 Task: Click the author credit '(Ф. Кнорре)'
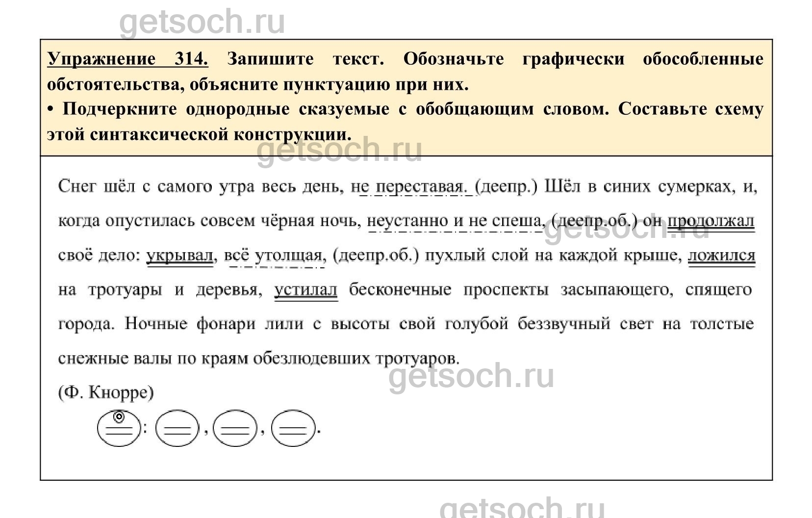[106, 393]
